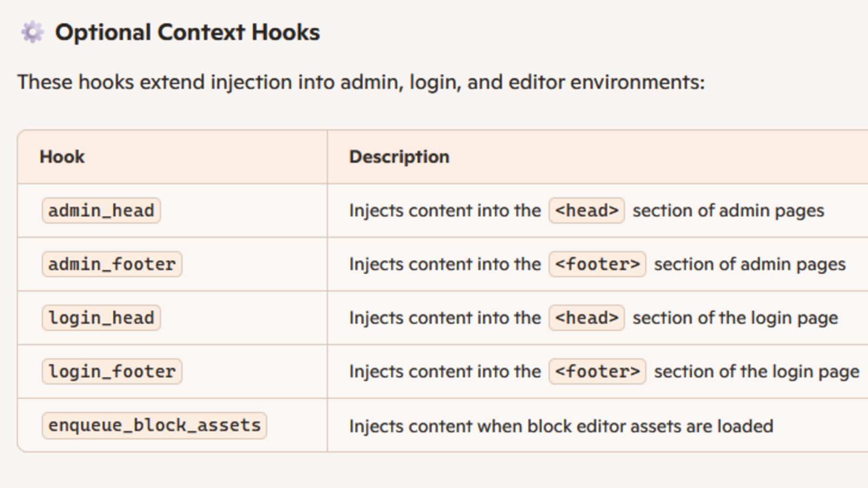The image size is (868, 488).
Task: Click "section of the login page" in login_footer row
Action: pos(757,371)
